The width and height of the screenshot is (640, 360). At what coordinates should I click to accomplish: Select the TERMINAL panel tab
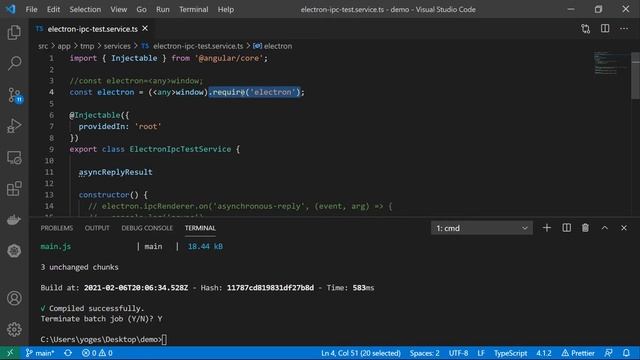tap(200, 228)
